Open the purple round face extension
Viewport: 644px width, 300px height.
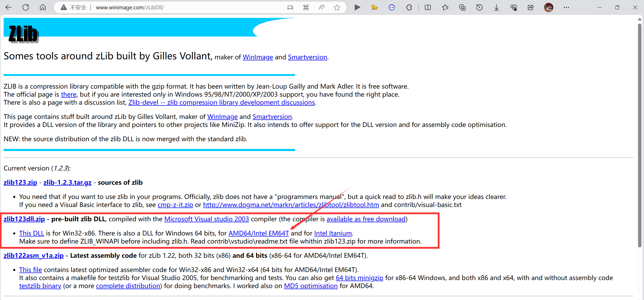392,8
